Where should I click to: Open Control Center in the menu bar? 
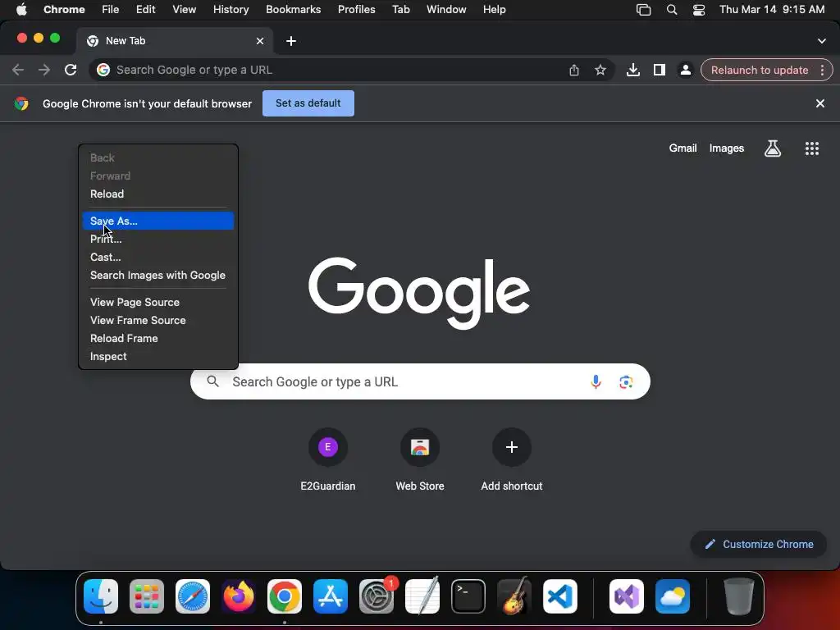pyautogui.click(x=699, y=9)
